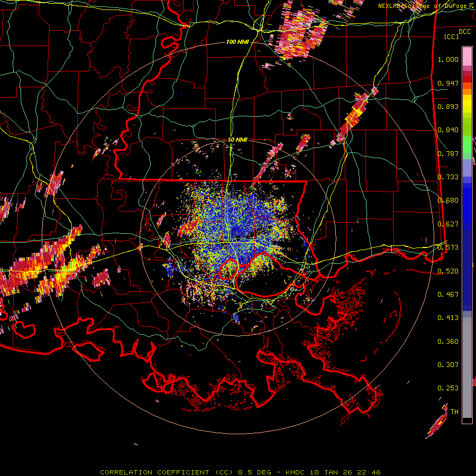Viewport: 476px width, 476px height.
Task: Click the black radar site marker at center
Action: [x=239, y=237]
